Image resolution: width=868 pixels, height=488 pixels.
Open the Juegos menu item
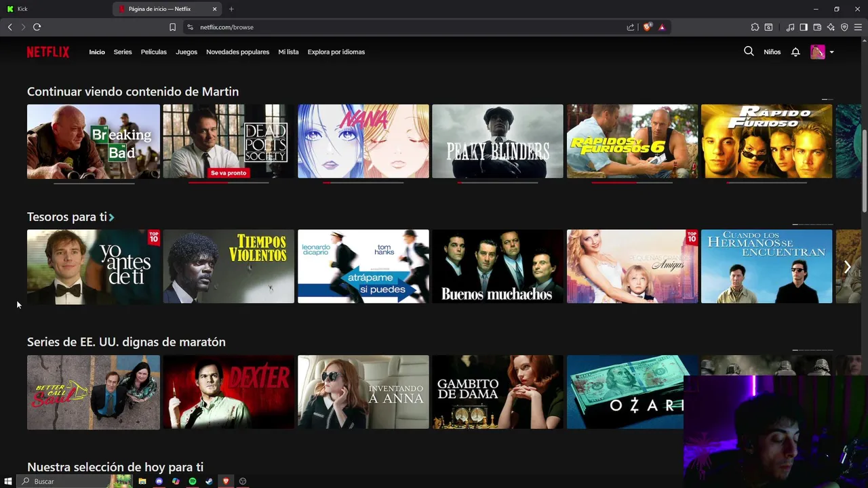(x=186, y=52)
